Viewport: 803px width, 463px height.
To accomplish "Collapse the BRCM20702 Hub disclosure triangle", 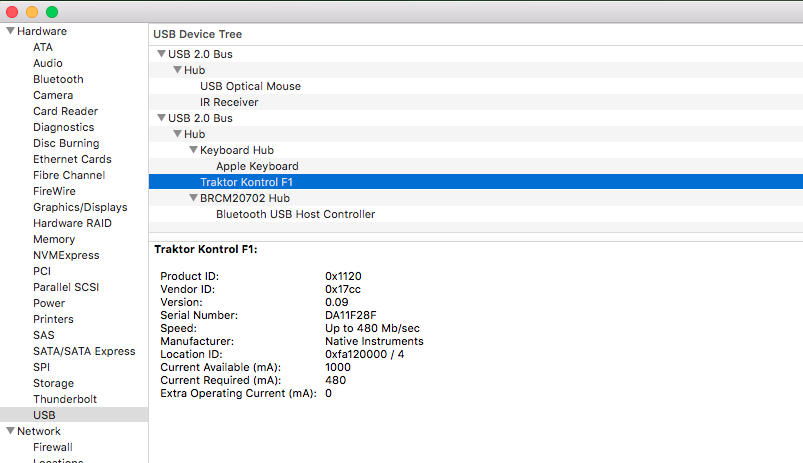I will pyautogui.click(x=193, y=198).
